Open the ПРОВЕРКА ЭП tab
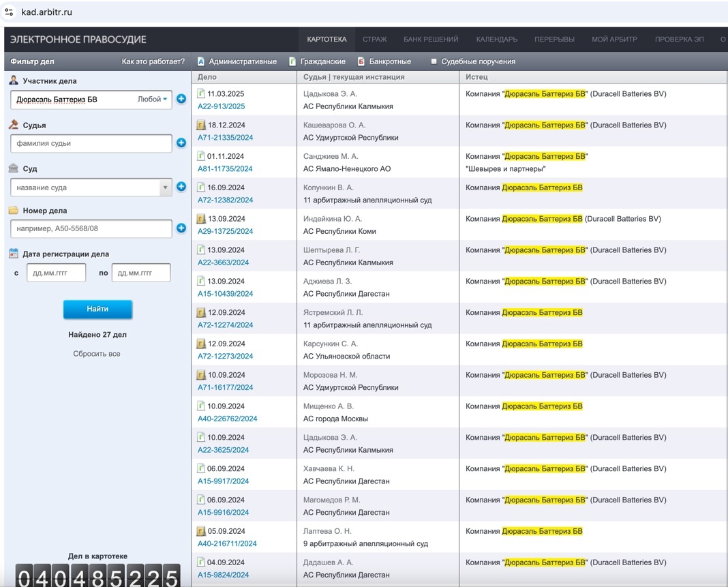This screenshot has width=728, height=587. click(x=679, y=40)
